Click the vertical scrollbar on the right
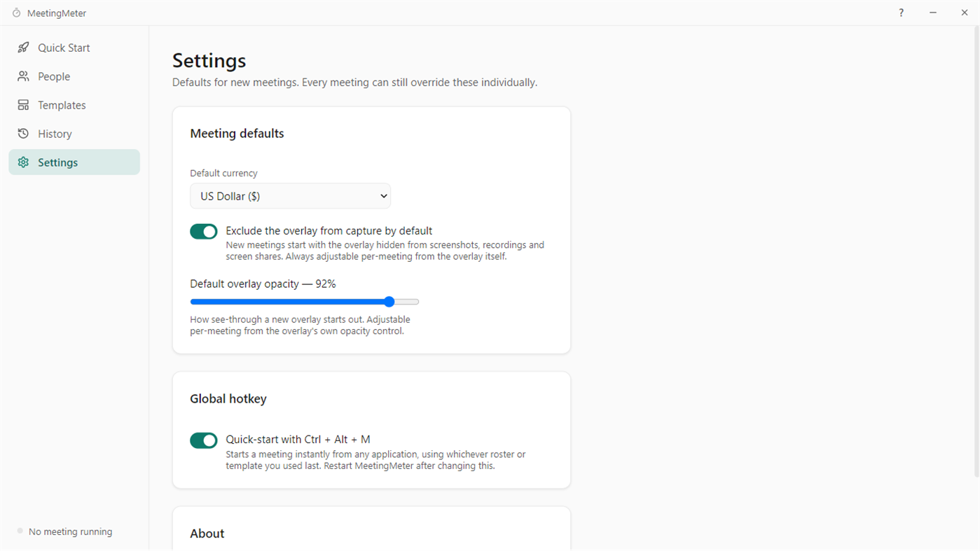Viewport: 980px width, 551px height. coord(976,252)
